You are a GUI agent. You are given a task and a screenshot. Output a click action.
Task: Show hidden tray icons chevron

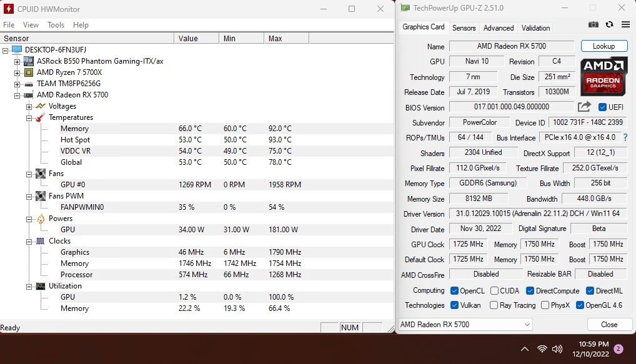(524, 349)
